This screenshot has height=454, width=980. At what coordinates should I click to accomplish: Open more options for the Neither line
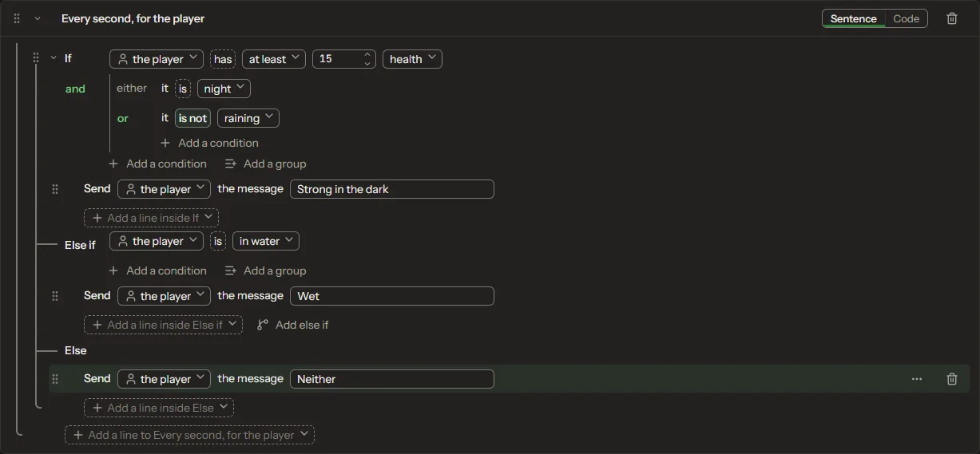pyautogui.click(x=917, y=379)
